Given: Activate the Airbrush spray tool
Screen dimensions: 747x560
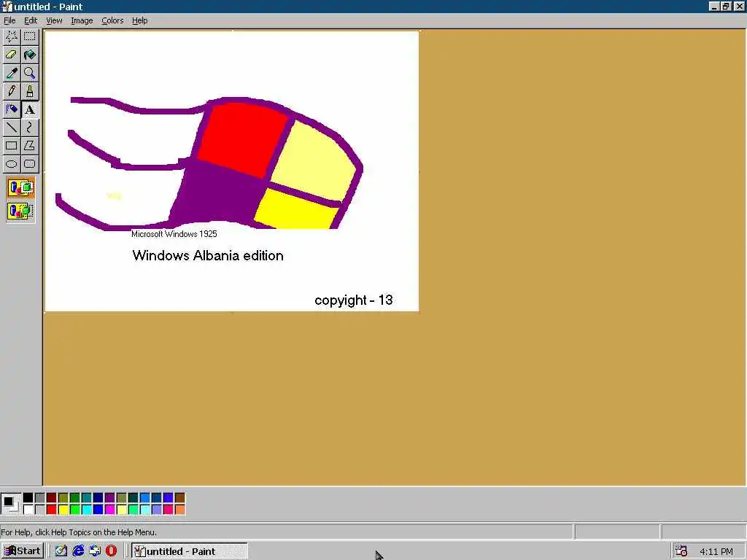Looking at the screenshot, I should 12,109.
